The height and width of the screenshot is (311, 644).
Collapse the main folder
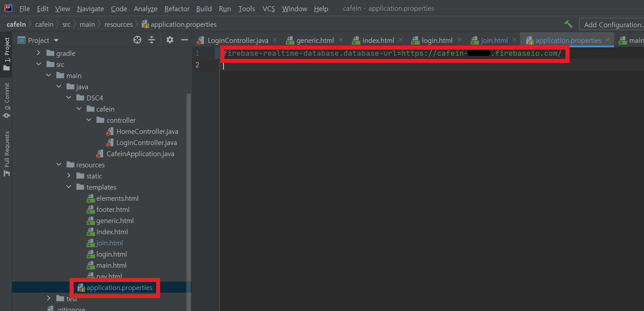[x=49, y=75]
